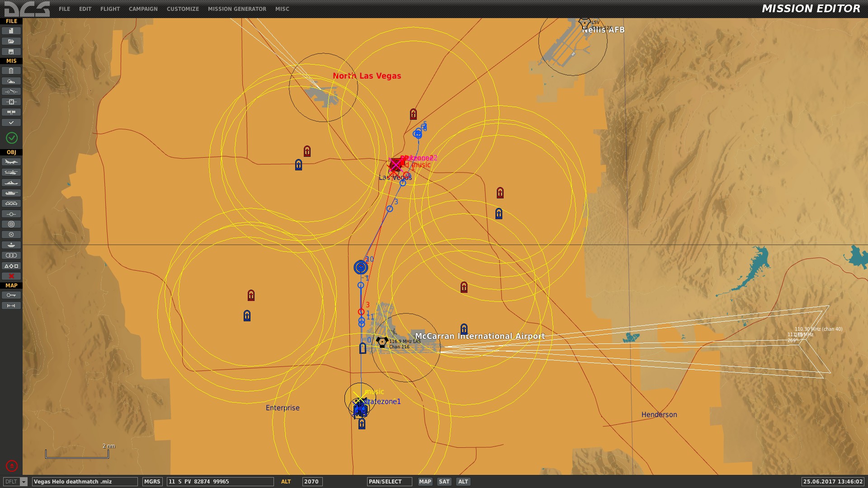
Task: Click the green fly mission checkmark button
Action: click(12, 138)
